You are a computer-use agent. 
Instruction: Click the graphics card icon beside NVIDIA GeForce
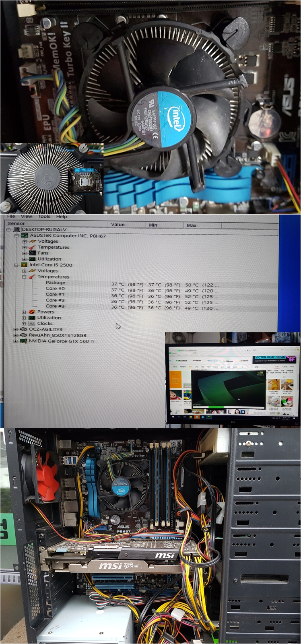pyautogui.click(x=23, y=341)
